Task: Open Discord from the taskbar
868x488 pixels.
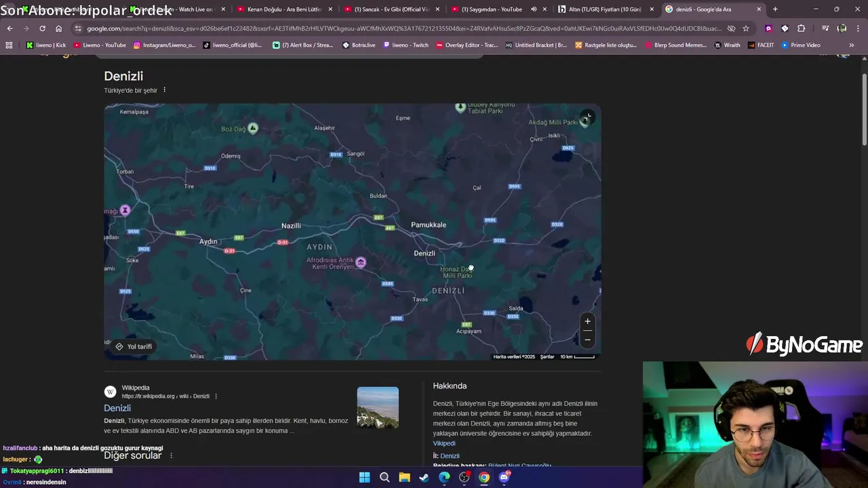Action: (504, 477)
